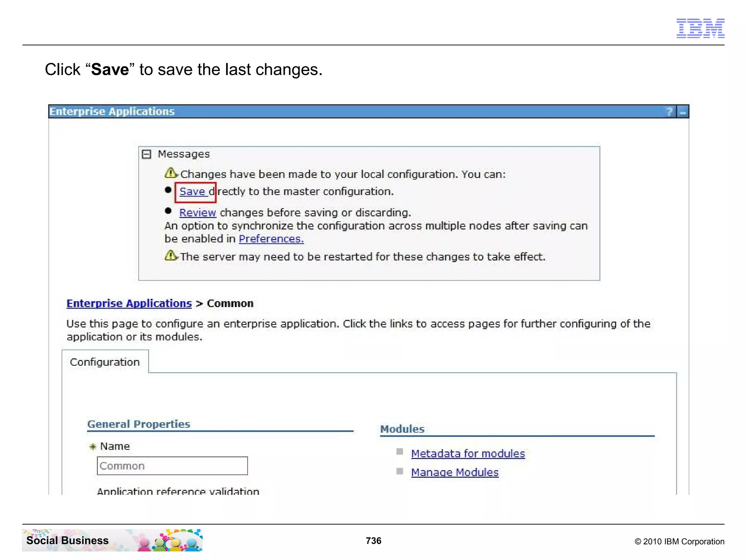This screenshot has width=747, height=560.
Task: Click the General Properties heading
Action: (139, 424)
